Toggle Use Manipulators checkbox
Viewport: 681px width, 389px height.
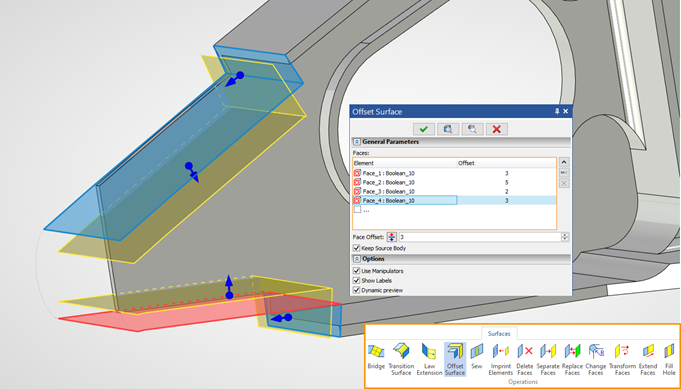point(357,271)
